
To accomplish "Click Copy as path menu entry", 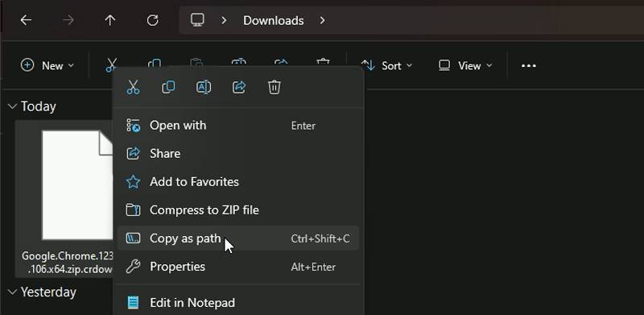I will pos(238,238).
